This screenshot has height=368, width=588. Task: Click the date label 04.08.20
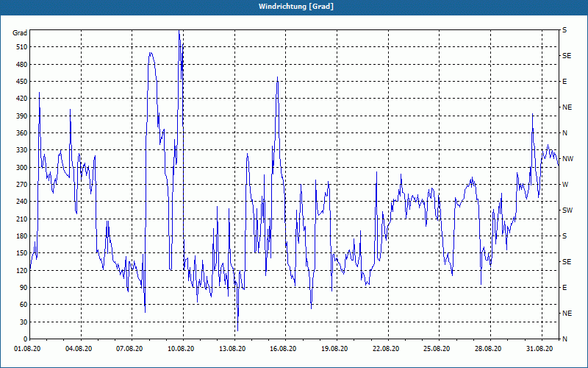pyautogui.click(x=79, y=349)
